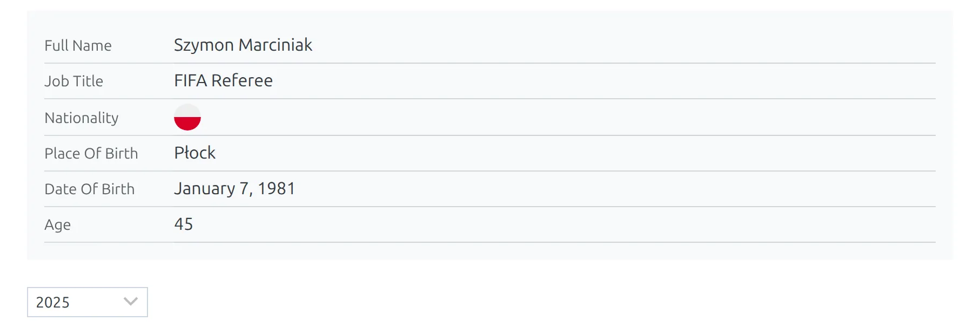Viewport: 980px width, 328px height.
Task: Click the Age label
Action: [58, 225]
